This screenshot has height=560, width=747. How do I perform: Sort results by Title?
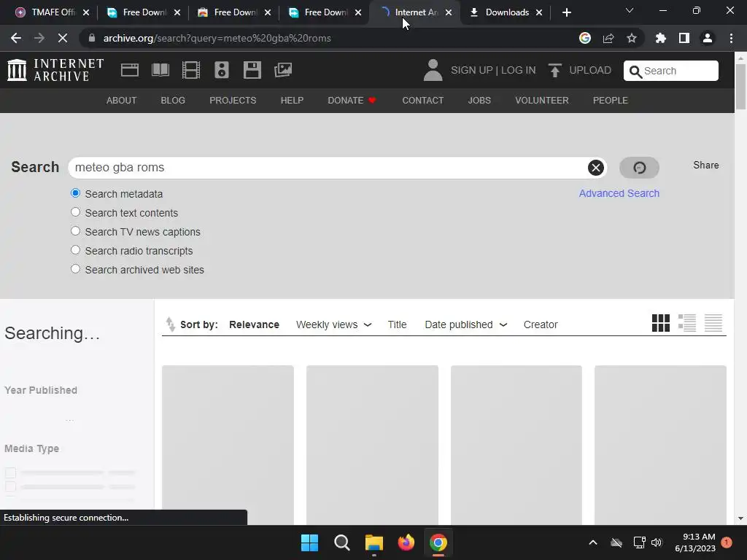click(397, 324)
